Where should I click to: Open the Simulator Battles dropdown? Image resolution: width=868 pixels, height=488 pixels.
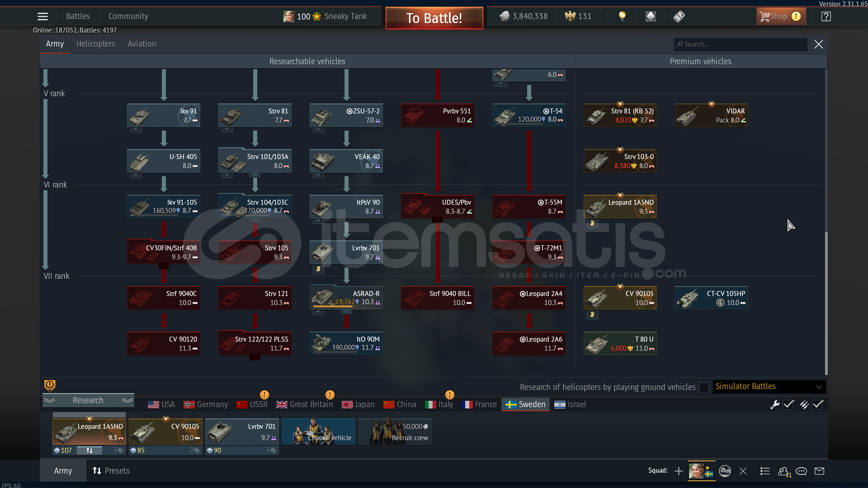tap(769, 387)
